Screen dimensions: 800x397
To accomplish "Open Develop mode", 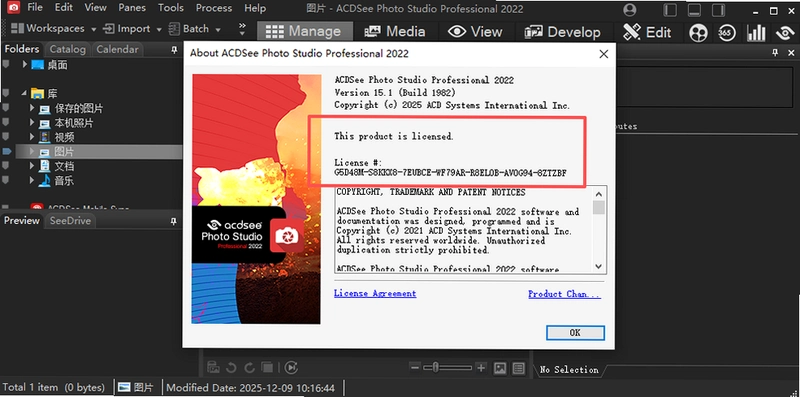I will (563, 32).
